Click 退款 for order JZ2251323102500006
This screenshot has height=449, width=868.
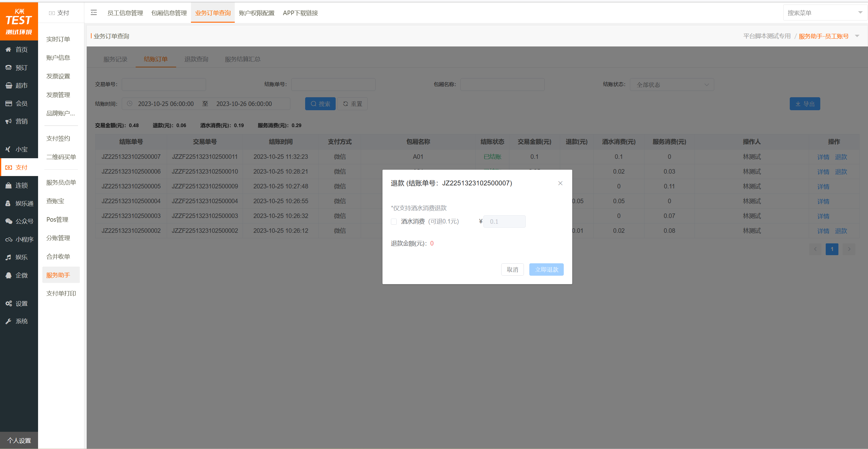click(841, 172)
